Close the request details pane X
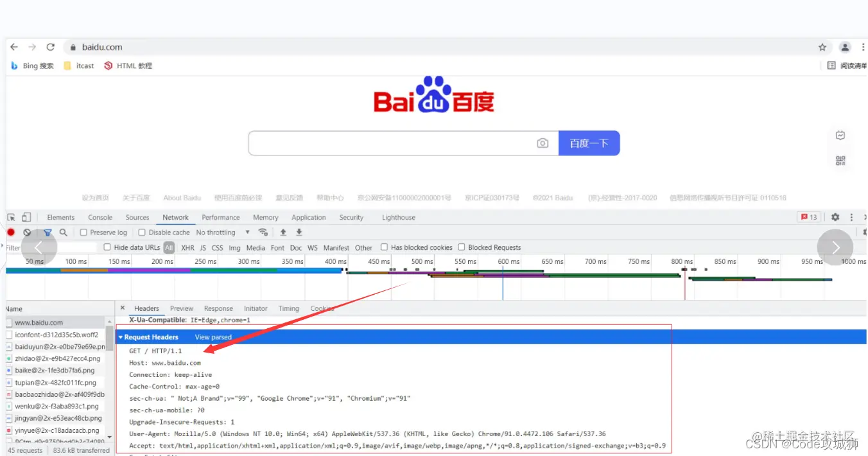This screenshot has width=868, height=456. (123, 308)
